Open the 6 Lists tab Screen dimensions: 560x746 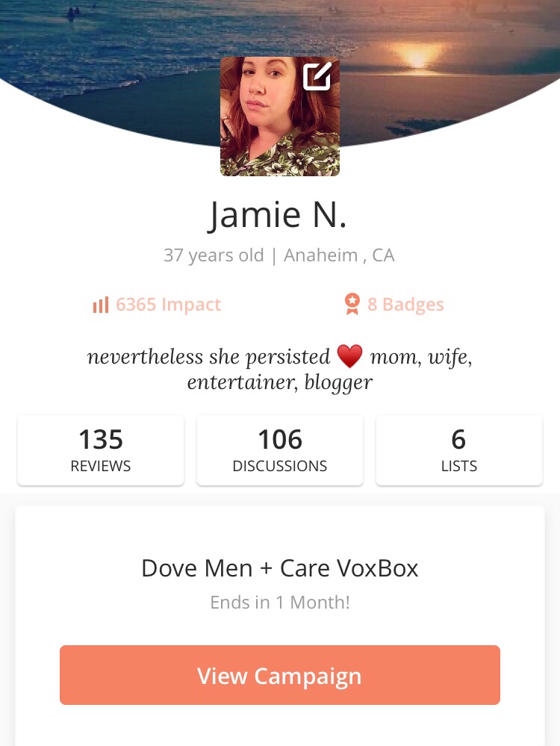click(x=459, y=450)
